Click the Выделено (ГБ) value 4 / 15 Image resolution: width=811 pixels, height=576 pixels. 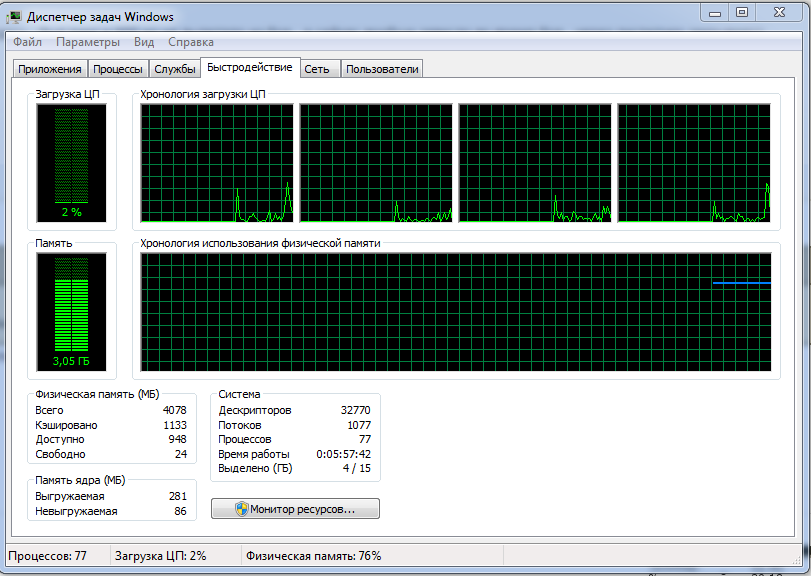(x=356, y=468)
